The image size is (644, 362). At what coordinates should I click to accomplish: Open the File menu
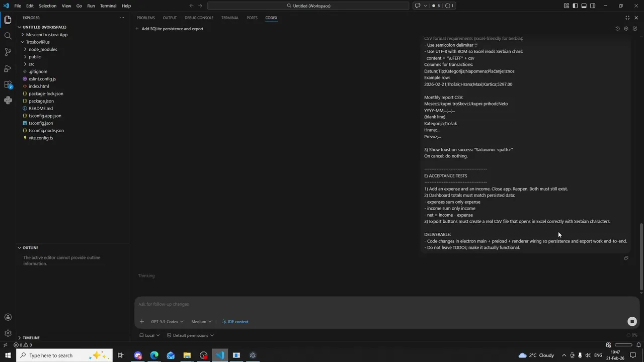tap(18, 6)
